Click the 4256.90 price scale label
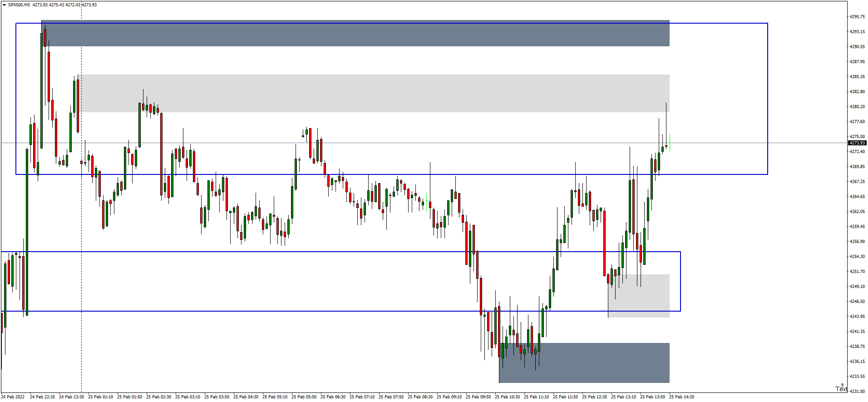Image resolution: width=868 pixels, height=402 pixels. click(x=857, y=242)
